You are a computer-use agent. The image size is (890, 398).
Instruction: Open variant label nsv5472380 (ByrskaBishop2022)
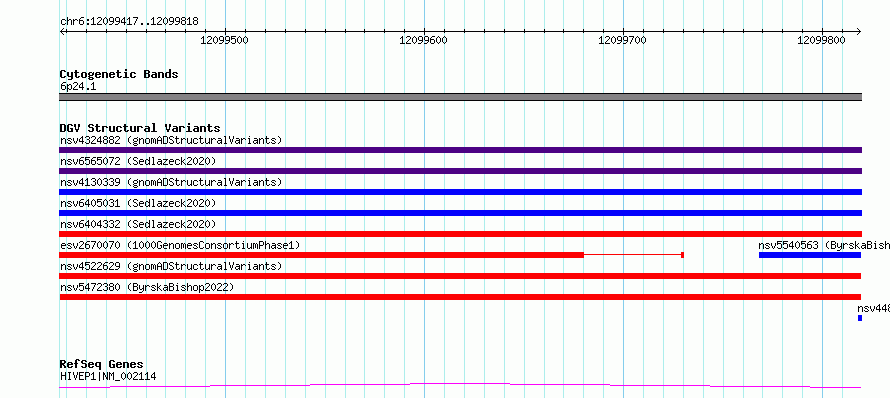(147, 287)
